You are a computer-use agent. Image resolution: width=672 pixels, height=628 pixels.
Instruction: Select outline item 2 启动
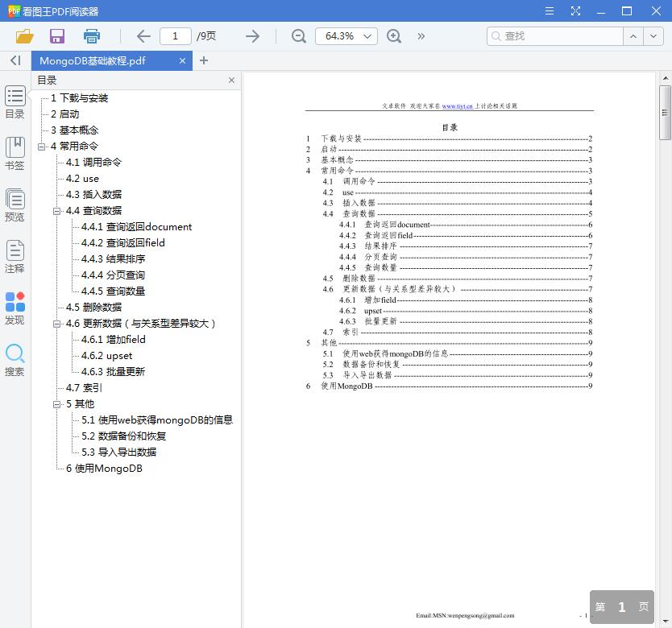tap(64, 114)
